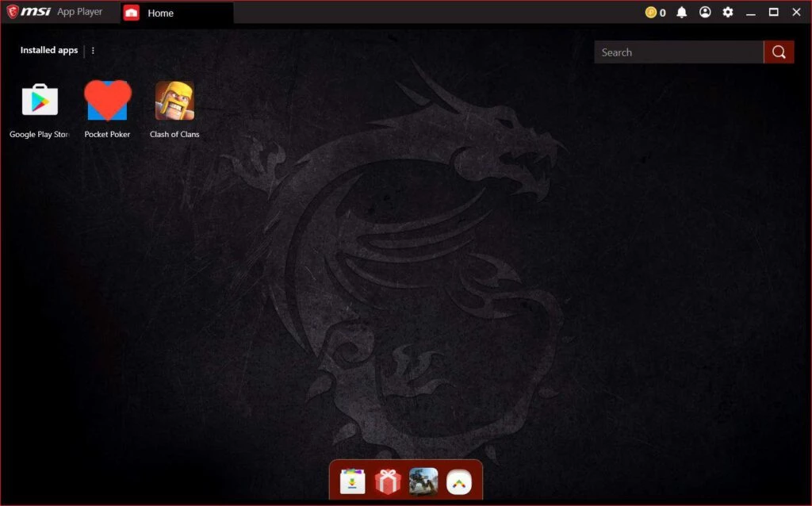This screenshot has width=812, height=506.
Task: Open the Google Play Store app
Action: click(x=40, y=101)
